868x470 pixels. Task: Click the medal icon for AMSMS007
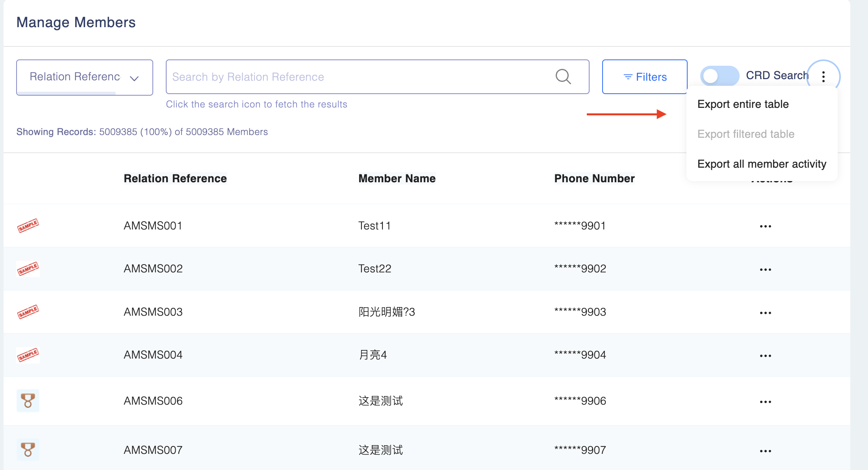(x=28, y=450)
